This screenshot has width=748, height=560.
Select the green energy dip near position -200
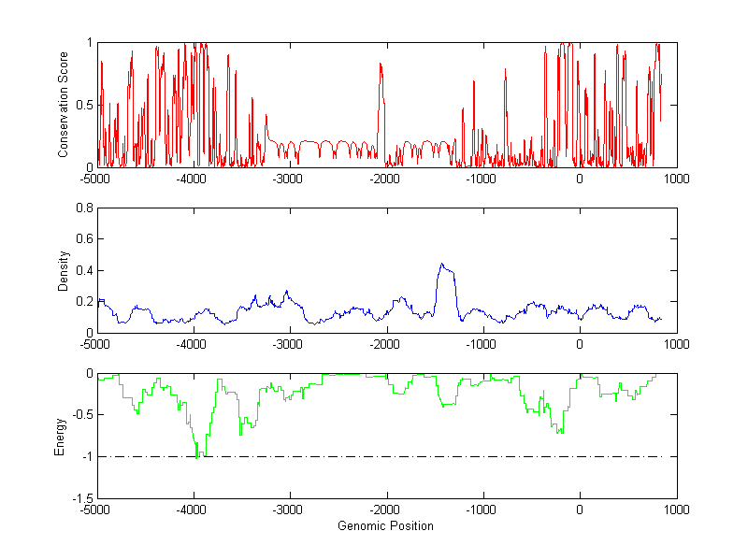coord(559,430)
